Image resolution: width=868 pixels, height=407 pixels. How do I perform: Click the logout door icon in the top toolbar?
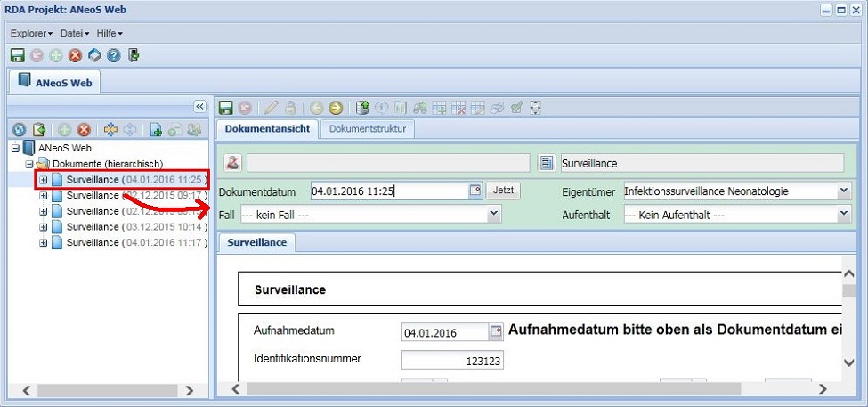click(x=134, y=55)
